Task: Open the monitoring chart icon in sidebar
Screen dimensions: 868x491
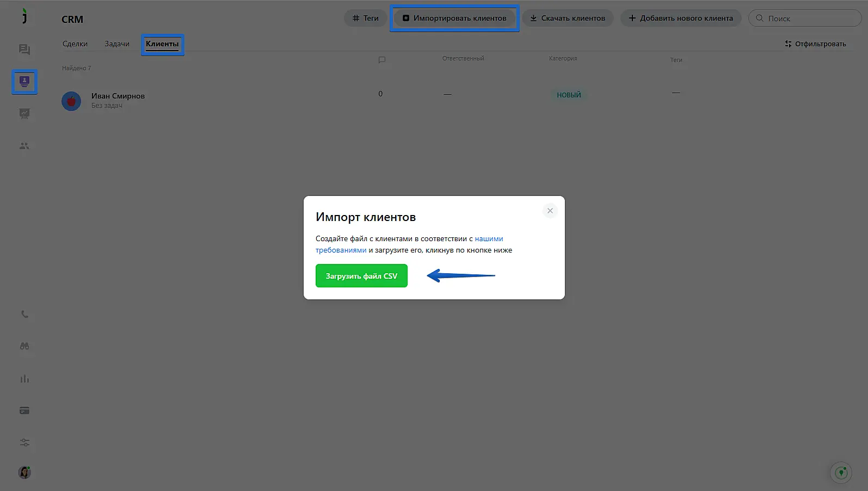Action: click(x=24, y=114)
